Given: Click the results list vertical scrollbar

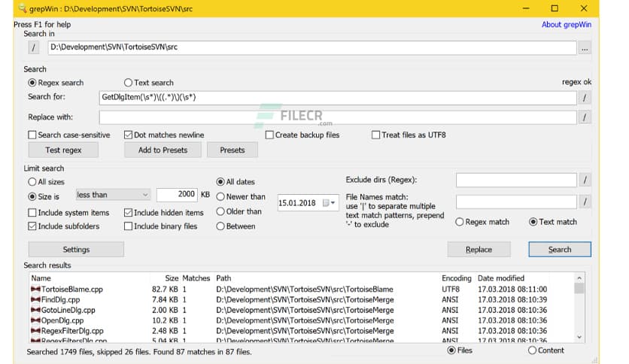Looking at the screenshot, I should [x=579, y=308].
